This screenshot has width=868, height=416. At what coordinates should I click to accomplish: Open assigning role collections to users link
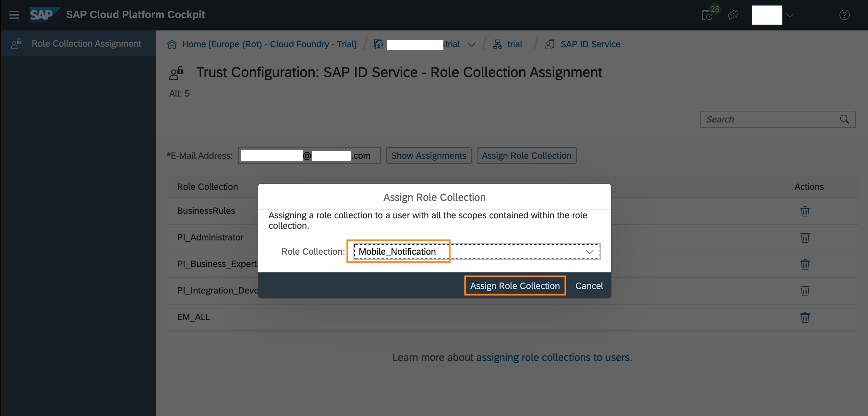[x=553, y=357]
